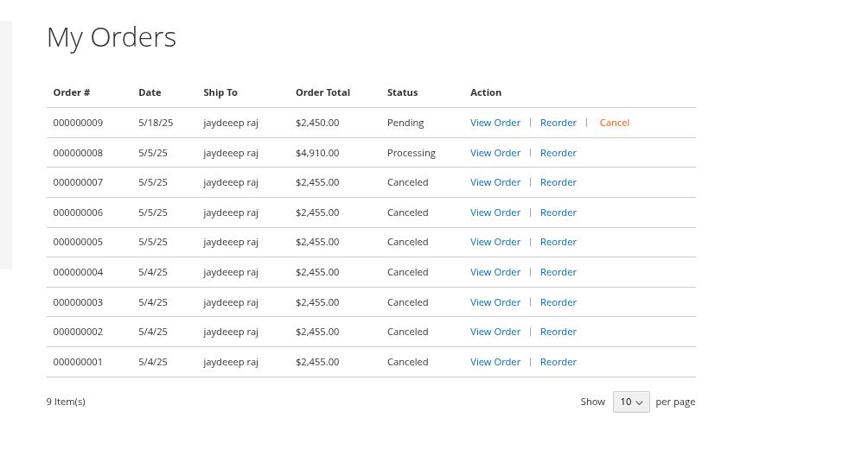Click Reorder for order 000000007
Screen dimensions: 868x450
tap(558, 182)
